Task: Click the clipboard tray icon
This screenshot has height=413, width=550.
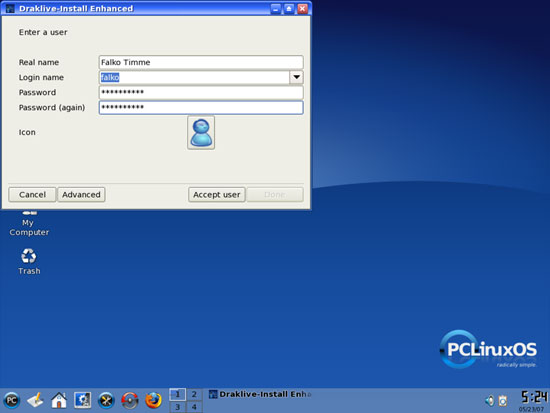Action: (x=503, y=400)
